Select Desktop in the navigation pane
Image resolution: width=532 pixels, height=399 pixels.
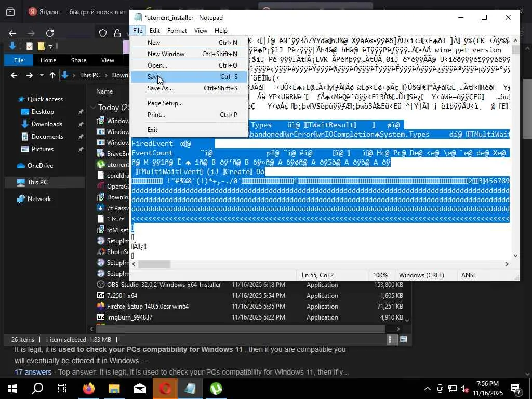pyautogui.click(x=43, y=112)
